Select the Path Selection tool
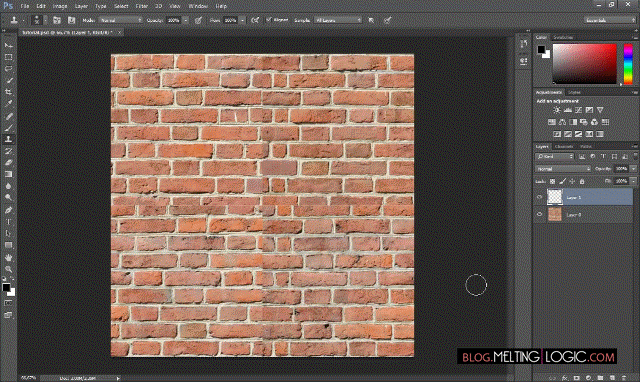The image size is (640, 382). [8, 233]
